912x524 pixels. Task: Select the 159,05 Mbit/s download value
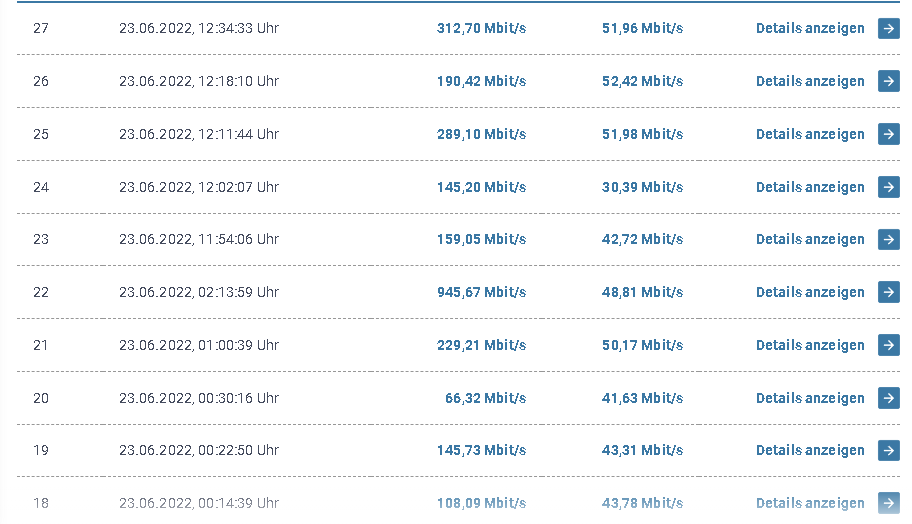pyautogui.click(x=481, y=239)
